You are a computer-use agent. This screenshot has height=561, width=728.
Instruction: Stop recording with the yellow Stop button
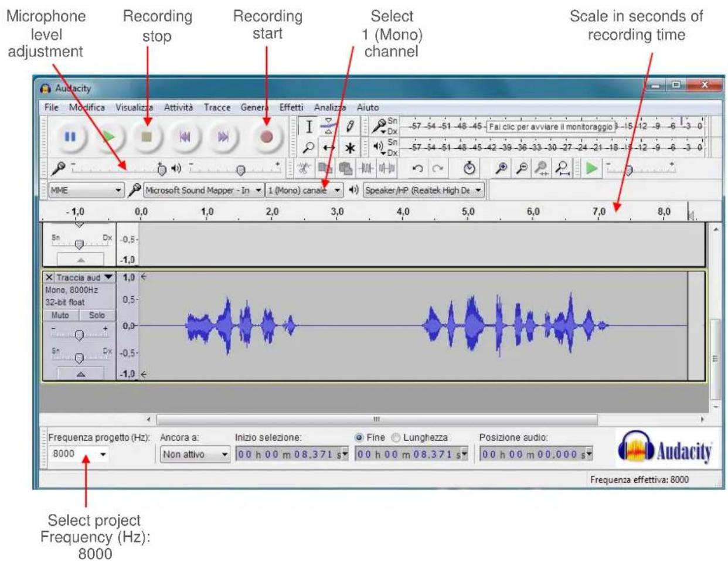pyautogui.click(x=147, y=137)
